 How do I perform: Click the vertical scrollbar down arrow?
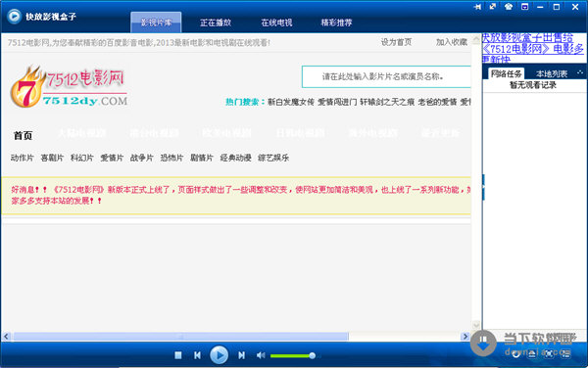476,325
